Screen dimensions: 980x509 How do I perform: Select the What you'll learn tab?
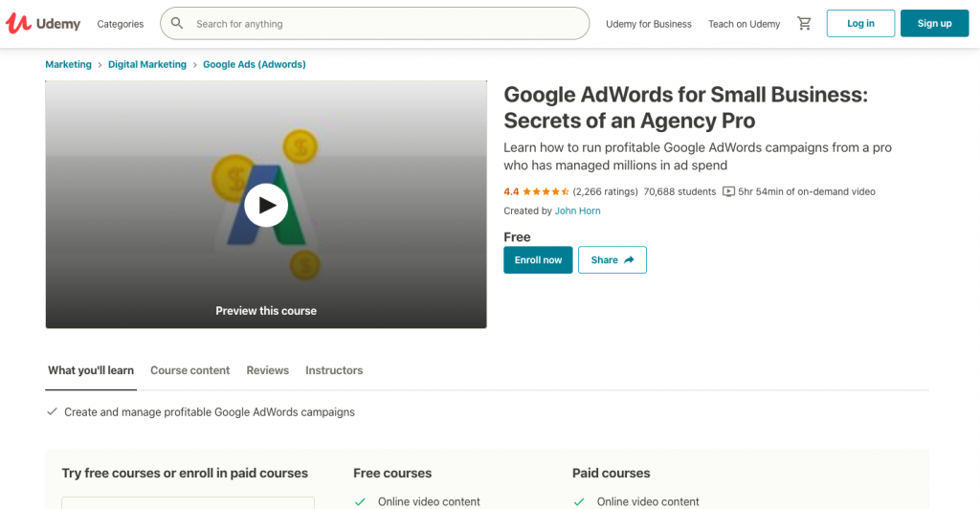(91, 370)
